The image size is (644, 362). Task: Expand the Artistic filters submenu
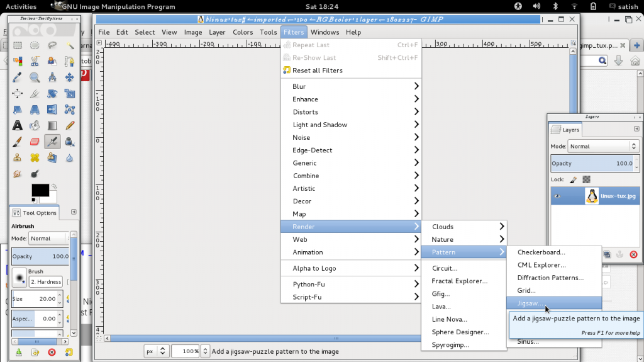tap(351, 188)
